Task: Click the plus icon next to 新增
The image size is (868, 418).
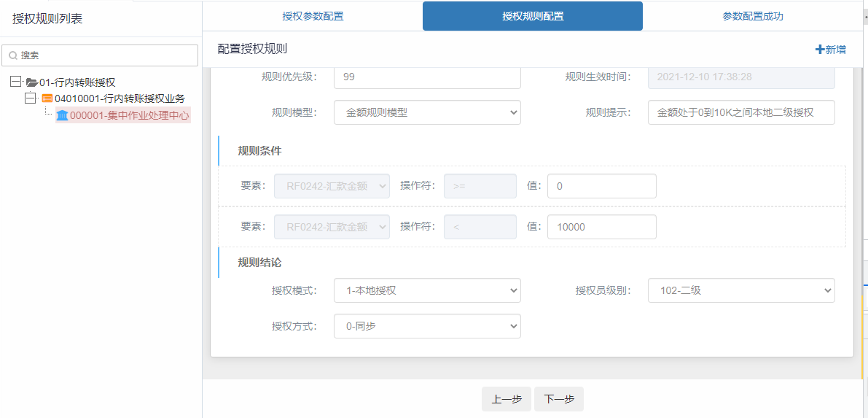Action: (820, 50)
